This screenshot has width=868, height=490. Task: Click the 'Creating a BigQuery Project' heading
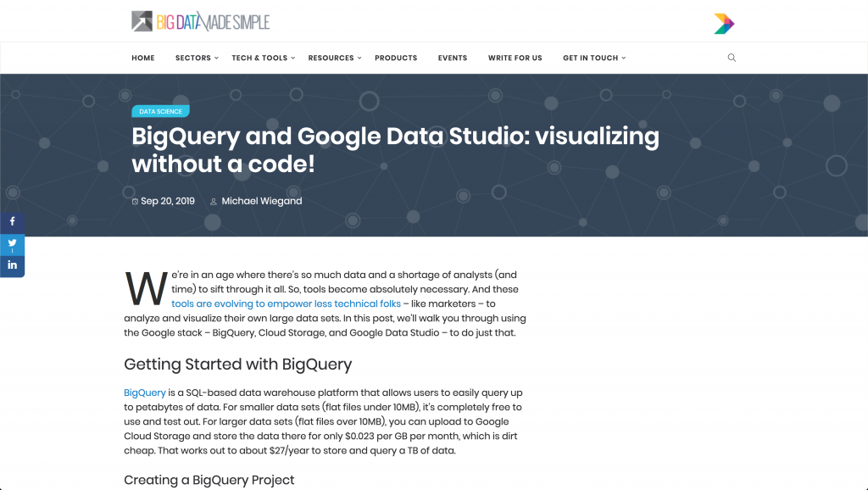(x=209, y=480)
